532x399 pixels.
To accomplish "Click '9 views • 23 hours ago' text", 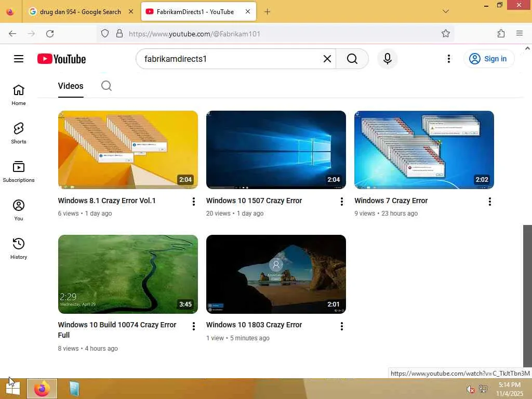I will (386, 214).
